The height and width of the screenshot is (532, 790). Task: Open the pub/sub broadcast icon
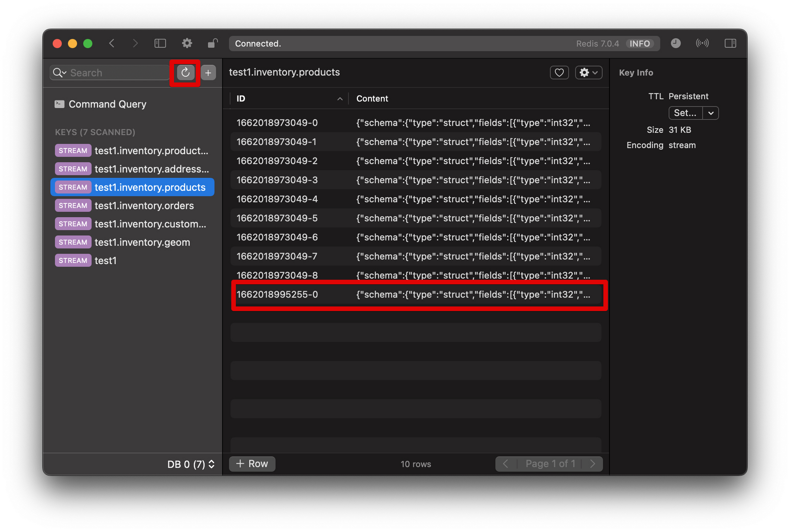click(x=702, y=43)
